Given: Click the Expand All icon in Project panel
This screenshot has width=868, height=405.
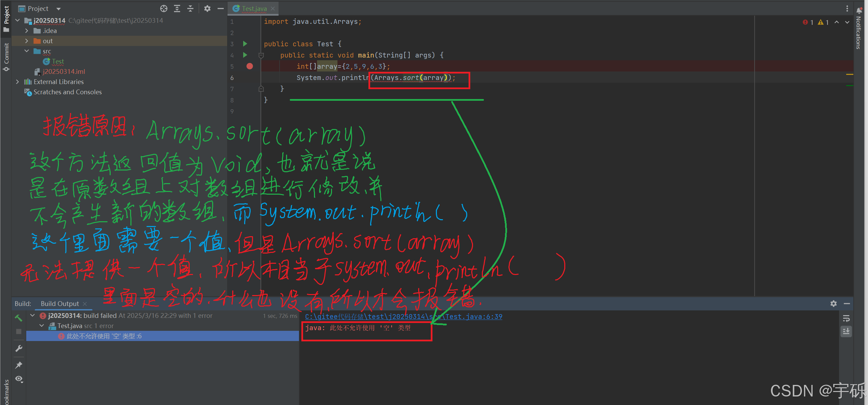Looking at the screenshot, I should pyautogui.click(x=177, y=9).
